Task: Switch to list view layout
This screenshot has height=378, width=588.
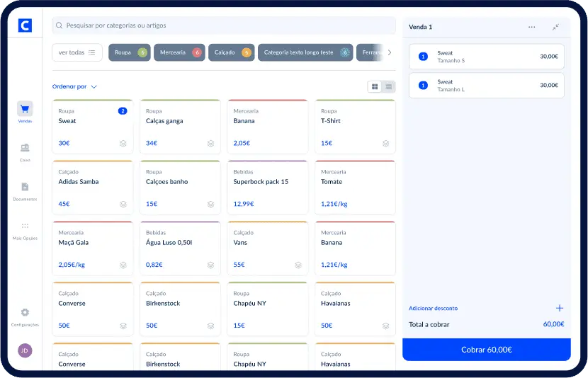Action: tap(388, 87)
